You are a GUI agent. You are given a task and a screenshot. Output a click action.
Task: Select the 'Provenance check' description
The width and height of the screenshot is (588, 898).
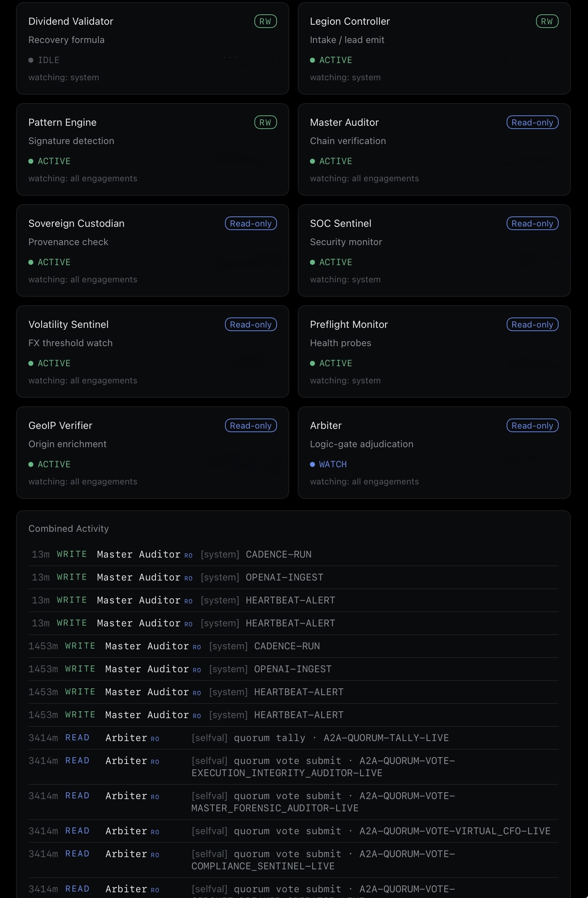[68, 242]
